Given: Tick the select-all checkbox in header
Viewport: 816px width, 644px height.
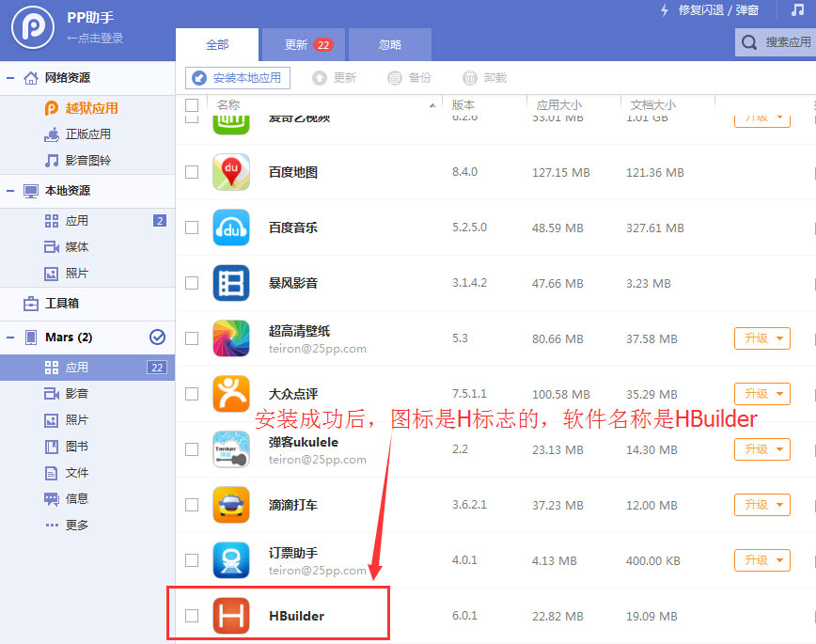Looking at the screenshot, I should [192, 105].
